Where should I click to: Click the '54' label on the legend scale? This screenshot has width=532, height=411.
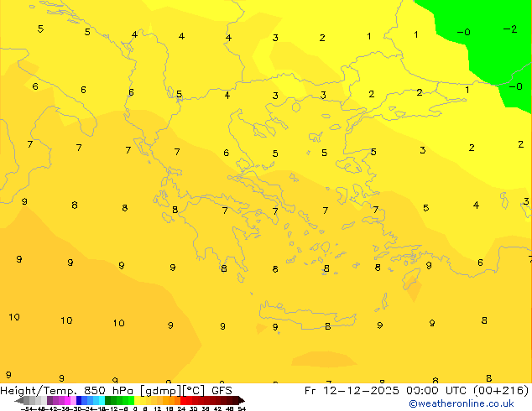pos(242,408)
